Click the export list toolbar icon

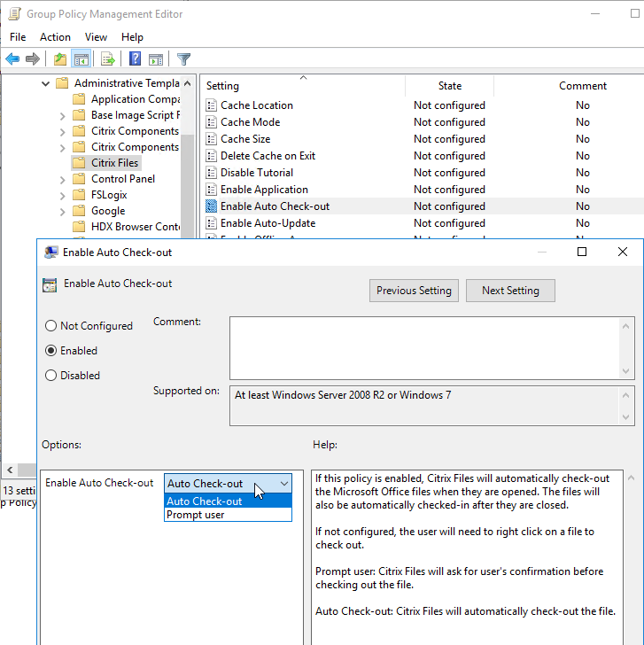coord(108,59)
